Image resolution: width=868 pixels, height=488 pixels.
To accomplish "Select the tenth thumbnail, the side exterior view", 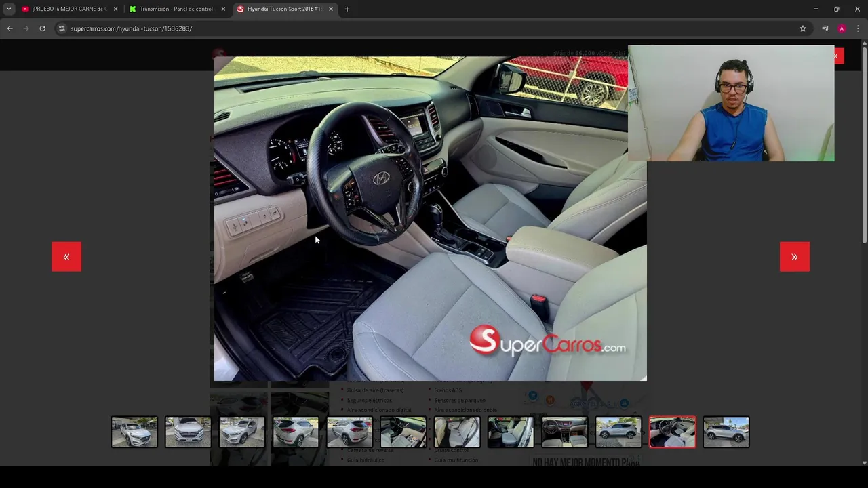I will click(x=618, y=432).
